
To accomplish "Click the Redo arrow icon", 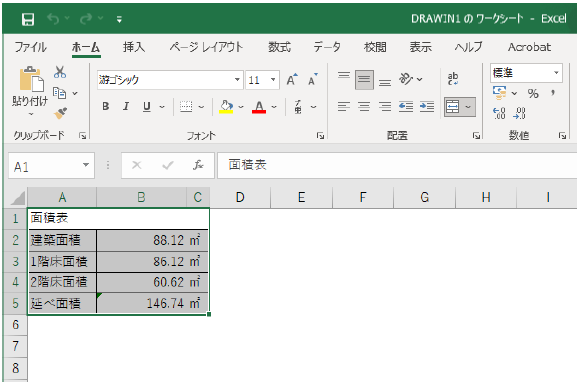I will click(x=86, y=18).
